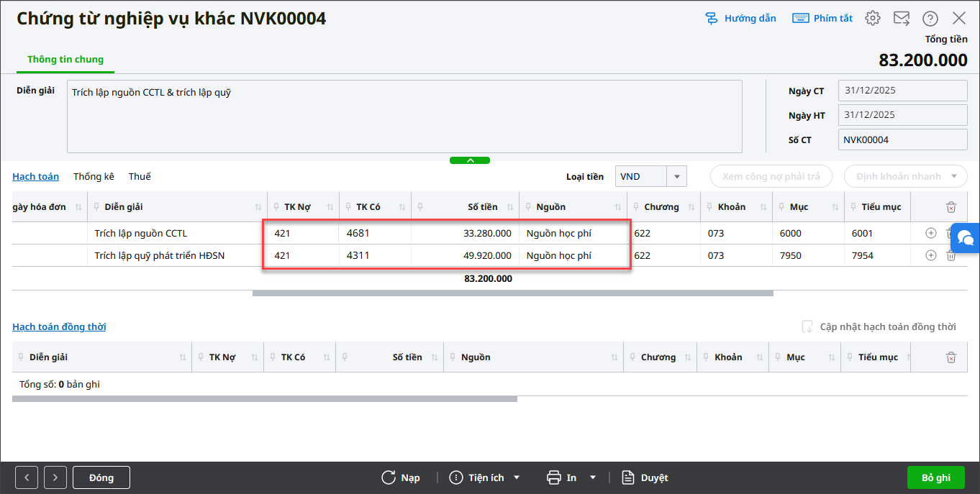Click amount 33.280.000
The height and width of the screenshot is (494, 980).
487,233
